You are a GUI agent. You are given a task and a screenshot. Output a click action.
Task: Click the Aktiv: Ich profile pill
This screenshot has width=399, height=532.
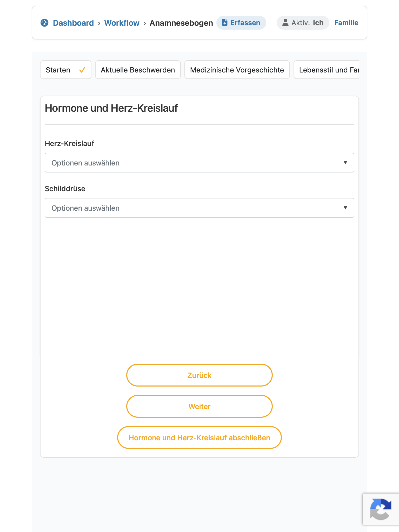pyautogui.click(x=303, y=23)
